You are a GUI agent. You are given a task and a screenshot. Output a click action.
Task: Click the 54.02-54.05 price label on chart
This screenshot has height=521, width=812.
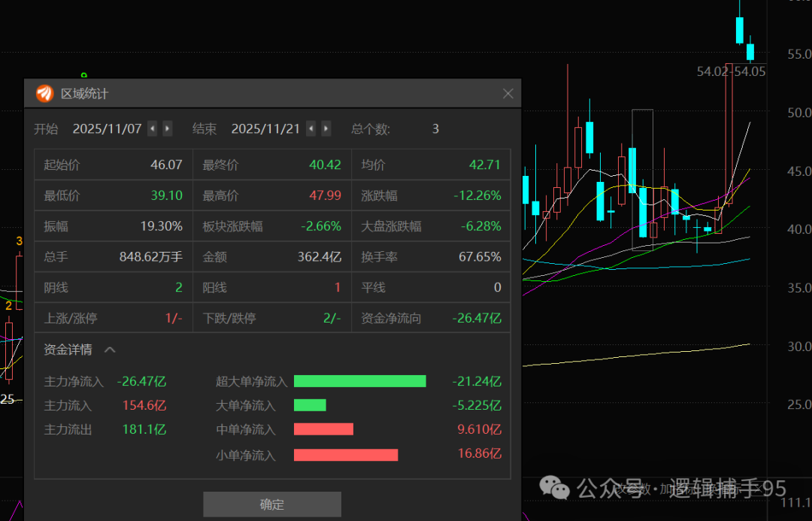pyautogui.click(x=731, y=71)
